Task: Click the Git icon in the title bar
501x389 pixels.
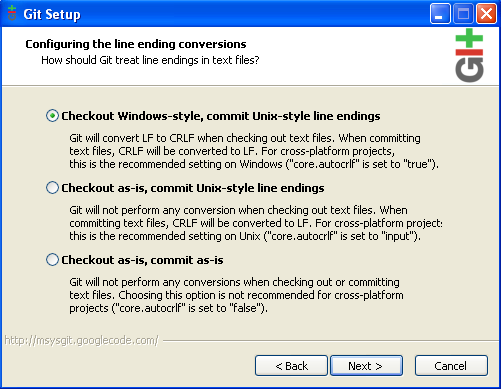Action: 12,13
